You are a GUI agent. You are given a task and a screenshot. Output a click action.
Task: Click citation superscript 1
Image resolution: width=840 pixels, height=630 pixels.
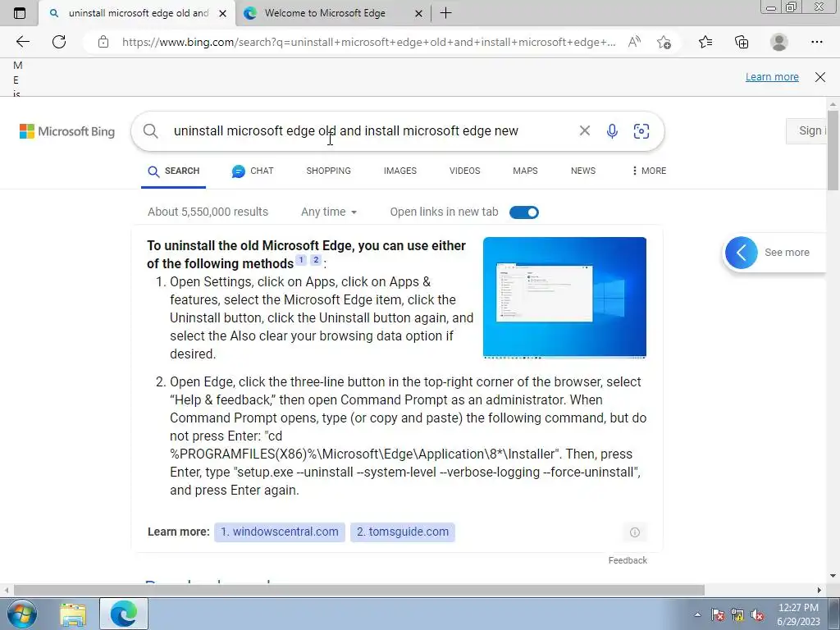pyautogui.click(x=301, y=260)
